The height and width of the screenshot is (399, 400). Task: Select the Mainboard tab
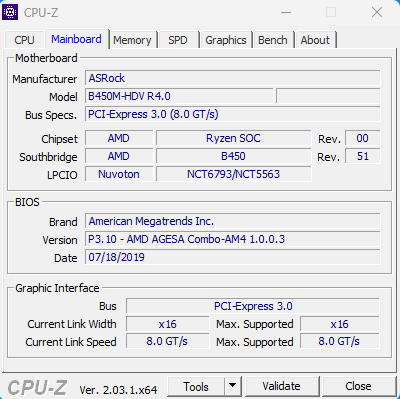(x=76, y=39)
